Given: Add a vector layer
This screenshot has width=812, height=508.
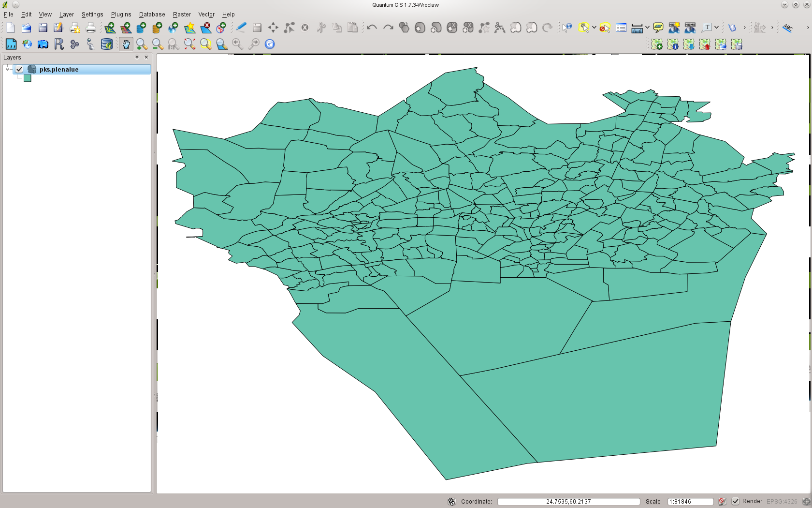Looking at the screenshot, I should pyautogui.click(x=110, y=28).
